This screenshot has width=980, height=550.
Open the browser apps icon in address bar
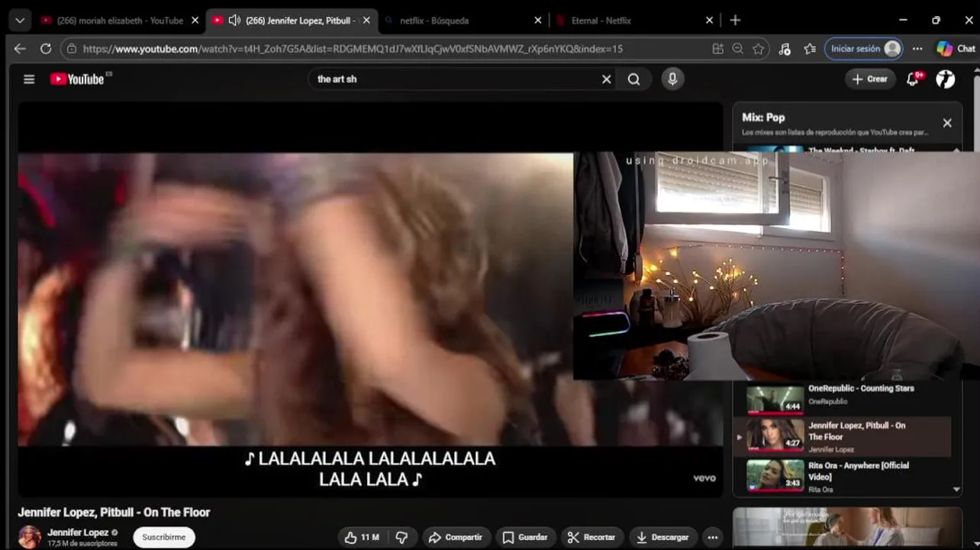(x=717, y=48)
